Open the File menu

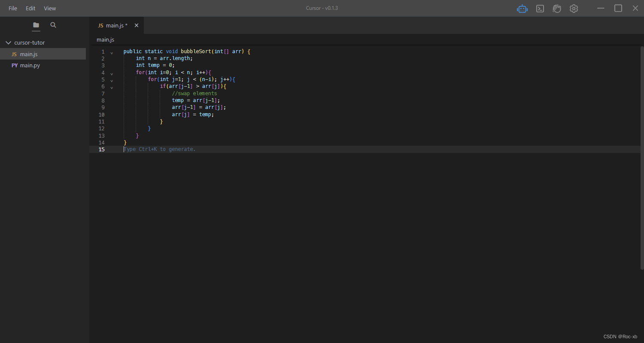[x=12, y=8]
